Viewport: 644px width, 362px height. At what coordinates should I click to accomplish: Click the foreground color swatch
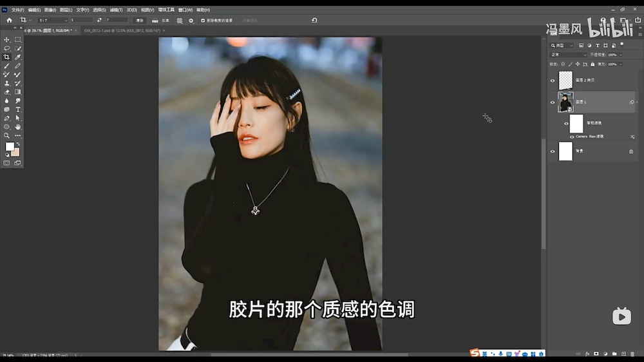(10, 147)
